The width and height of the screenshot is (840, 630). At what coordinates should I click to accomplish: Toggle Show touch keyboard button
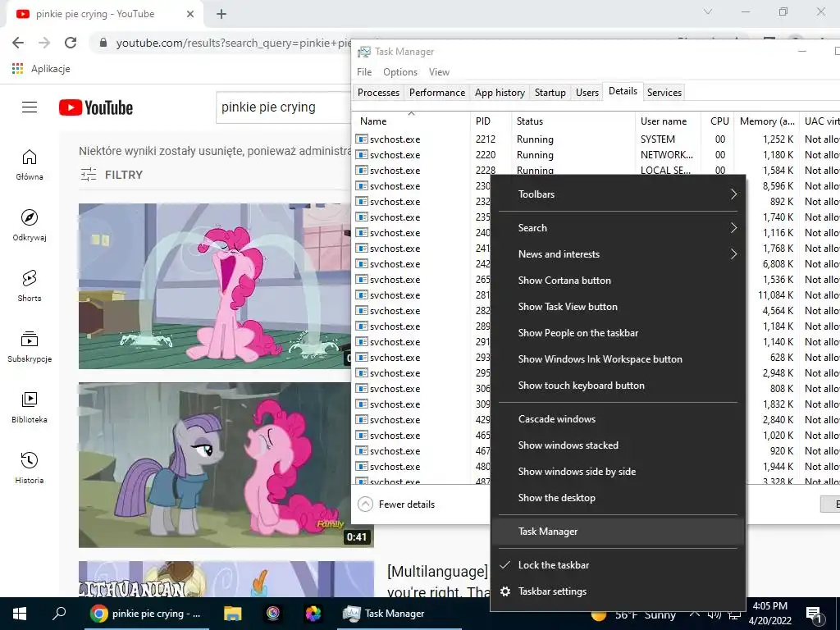pos(618,386)
